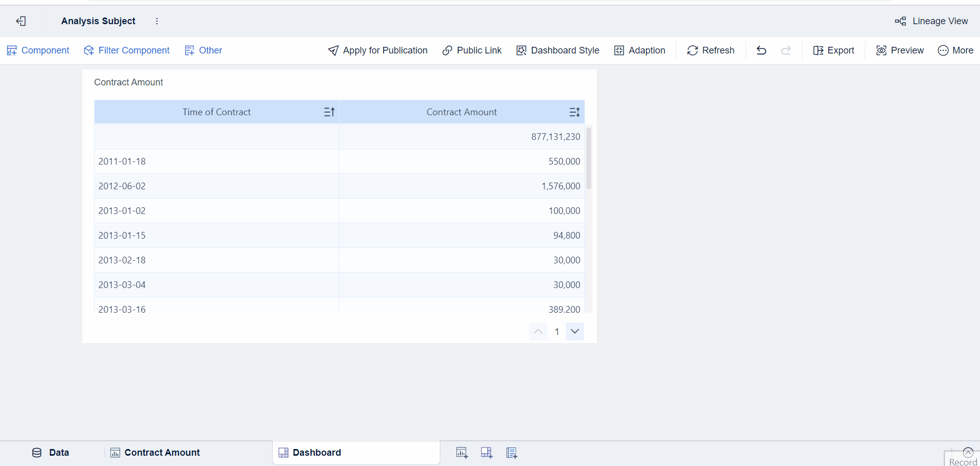Viewport: 980px width, 466px height.
Task: Select the Filter Component tool
Action: [127, 50]
